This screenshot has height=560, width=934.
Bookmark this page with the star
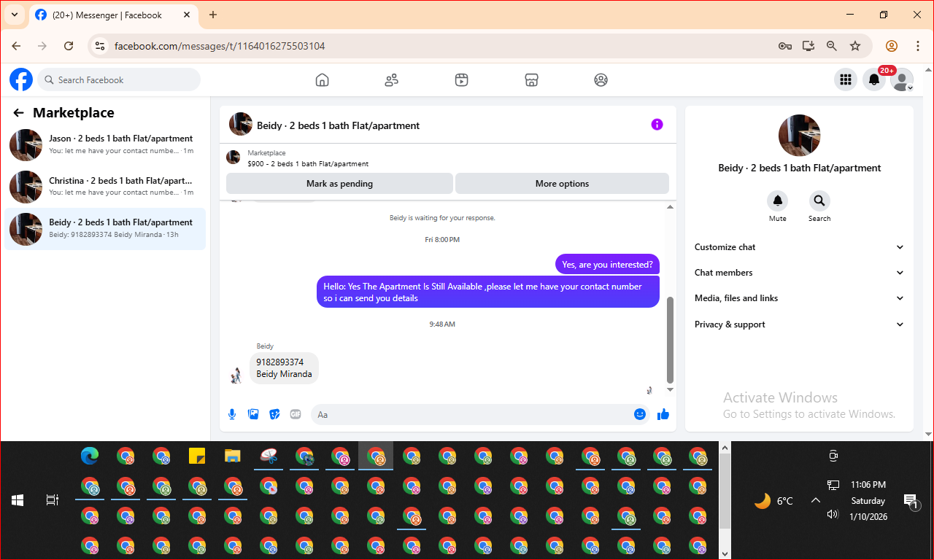coord(855,46)
